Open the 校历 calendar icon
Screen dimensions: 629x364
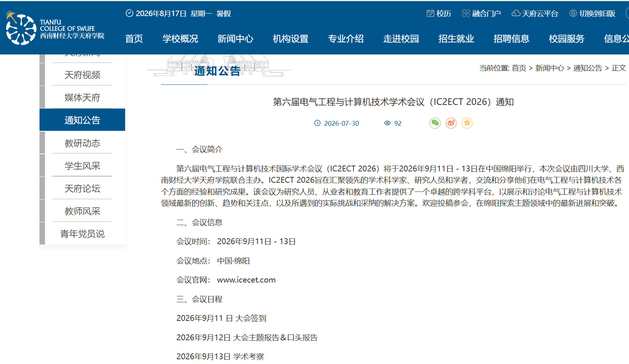(430, 14)
